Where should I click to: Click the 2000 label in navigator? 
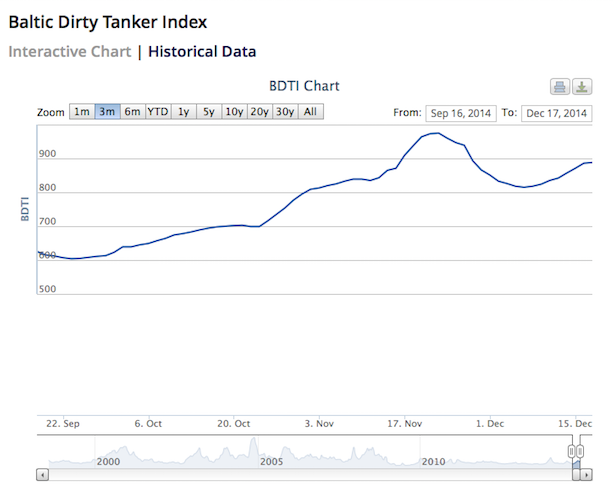[108, 462]
